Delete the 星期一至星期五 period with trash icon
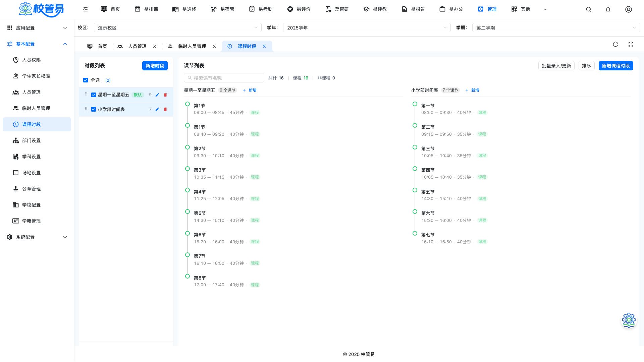 (165, 95)
